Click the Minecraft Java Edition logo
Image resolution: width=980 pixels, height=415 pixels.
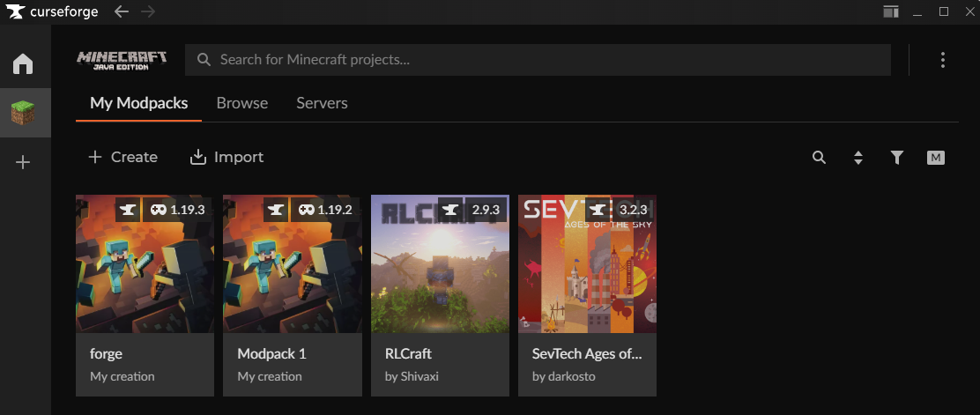click(122, 60)
